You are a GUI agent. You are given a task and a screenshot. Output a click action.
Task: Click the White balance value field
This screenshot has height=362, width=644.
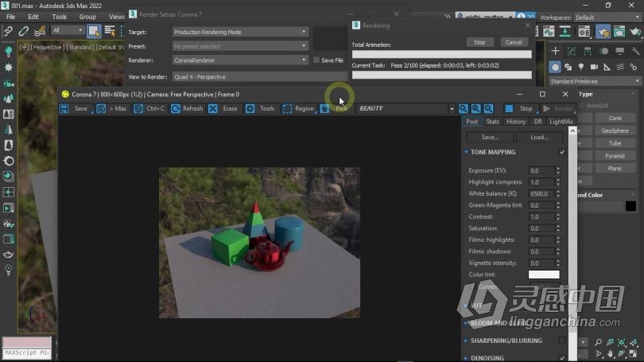tap(541, 193)
